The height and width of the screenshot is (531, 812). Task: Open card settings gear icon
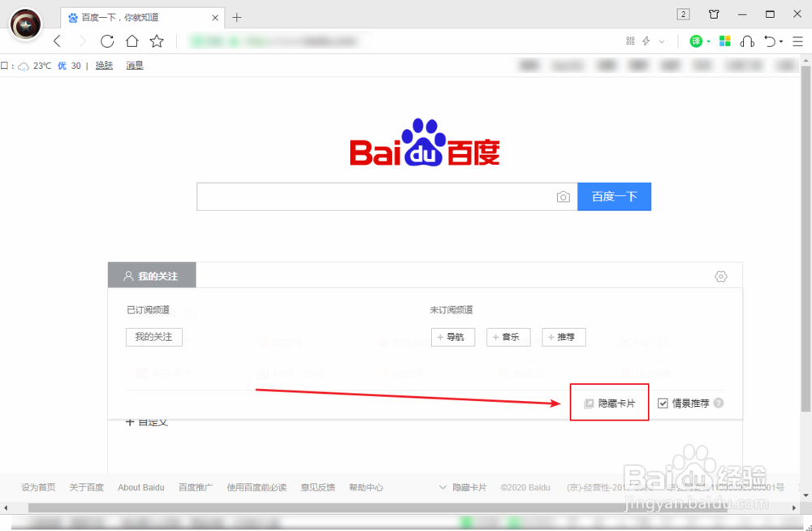[721, 276]
